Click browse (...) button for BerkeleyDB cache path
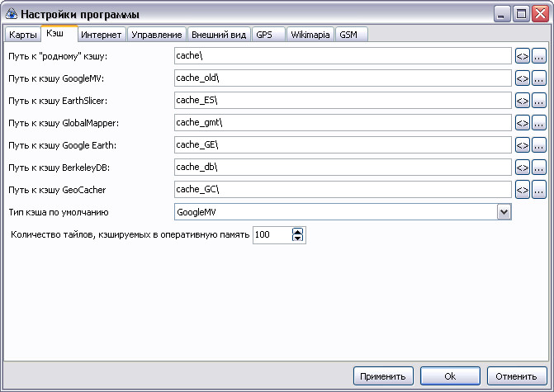554x392 pixels. (x=538, y=168)
